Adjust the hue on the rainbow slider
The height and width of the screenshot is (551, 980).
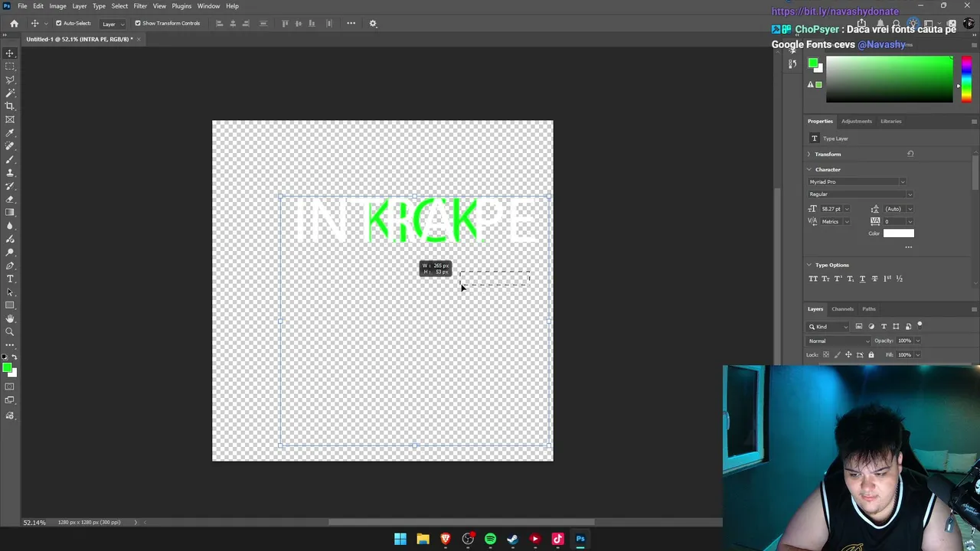(x=966, y=80)
